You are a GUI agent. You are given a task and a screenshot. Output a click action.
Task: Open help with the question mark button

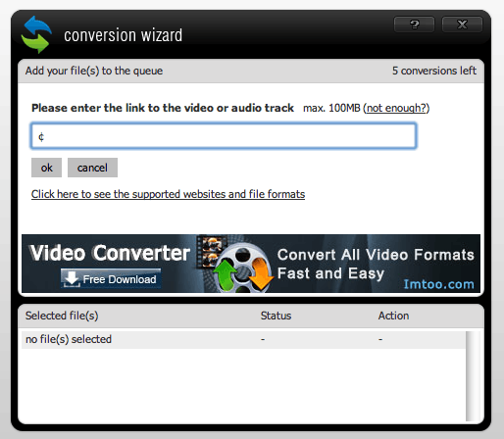point(414,24)
